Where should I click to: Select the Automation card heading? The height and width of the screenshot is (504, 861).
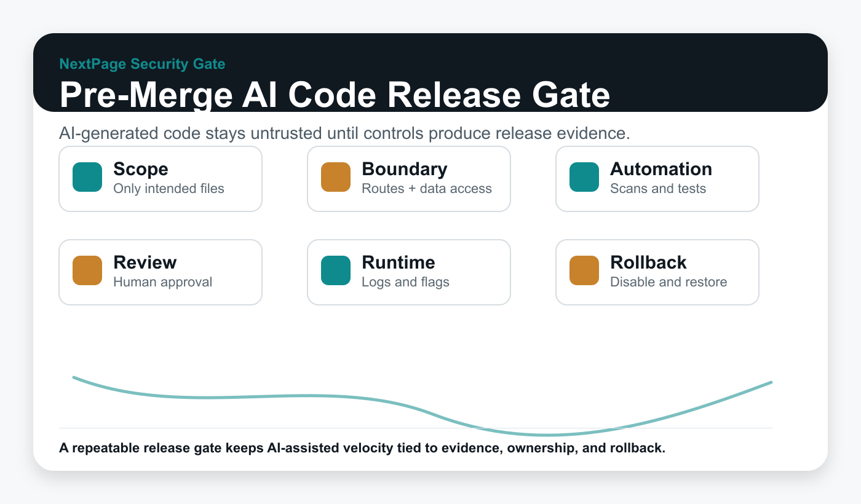tap(661, 169)
